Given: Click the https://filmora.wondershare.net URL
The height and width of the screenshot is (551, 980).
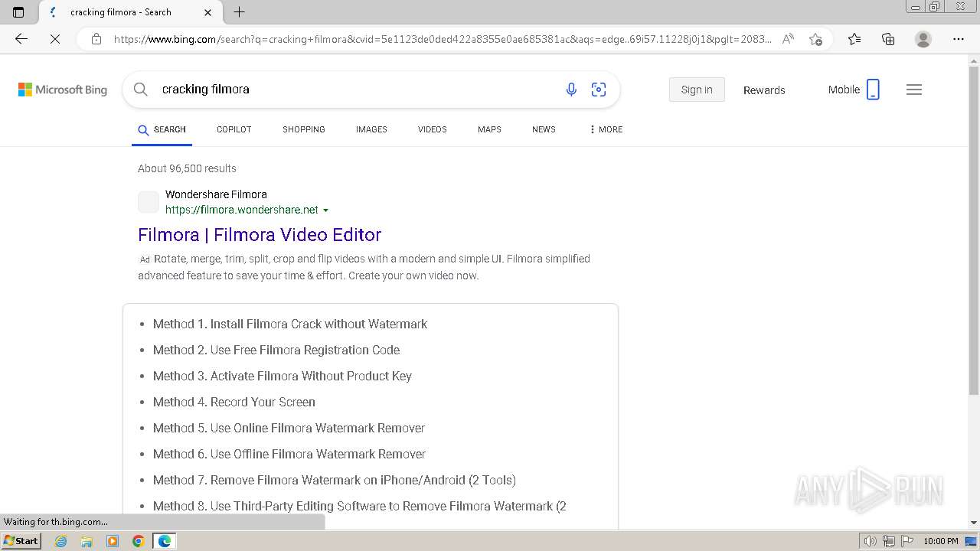Looking at the screenshot, I should (242, 210).
